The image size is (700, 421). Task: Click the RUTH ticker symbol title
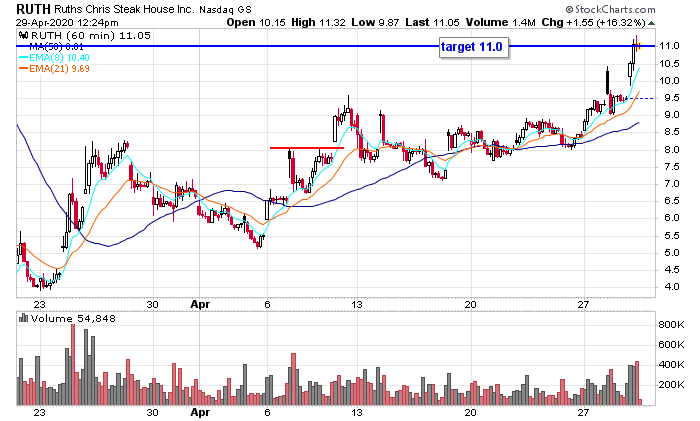coord(33,8)
